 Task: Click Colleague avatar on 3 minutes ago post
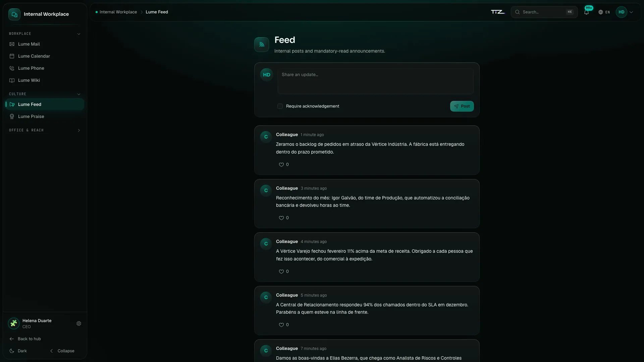(266, 190)
